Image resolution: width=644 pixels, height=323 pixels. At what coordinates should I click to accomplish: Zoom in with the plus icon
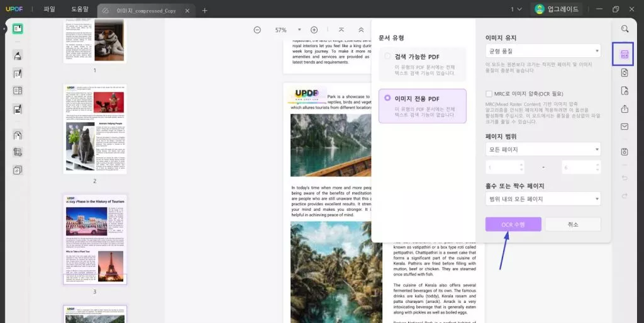coord(314,30)
